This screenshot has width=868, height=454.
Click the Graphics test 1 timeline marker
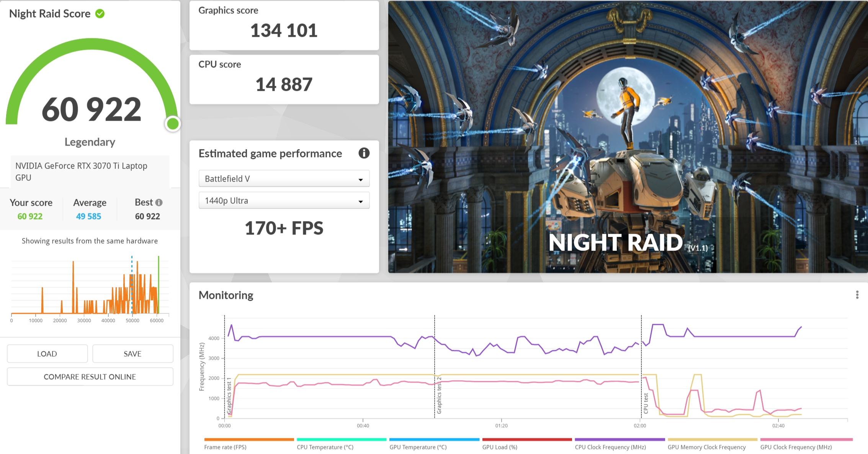229,395
